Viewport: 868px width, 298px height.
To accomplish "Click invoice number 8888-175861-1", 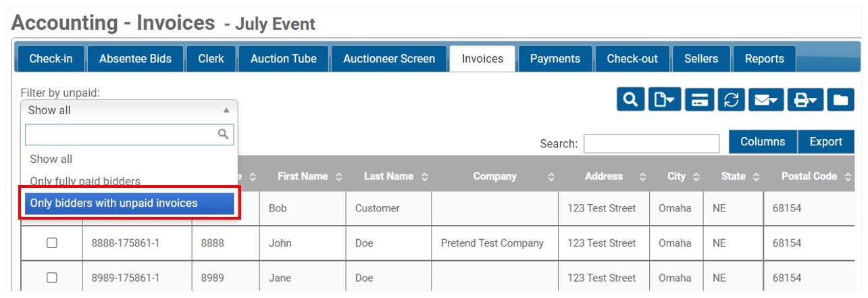I will pyautogui.click(x=126, y=243).
